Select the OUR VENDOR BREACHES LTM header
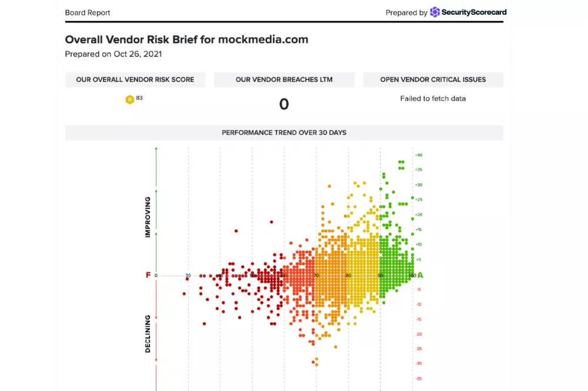Screen dimensions: 588x391 pyautogui.click(x=284, y=79)
